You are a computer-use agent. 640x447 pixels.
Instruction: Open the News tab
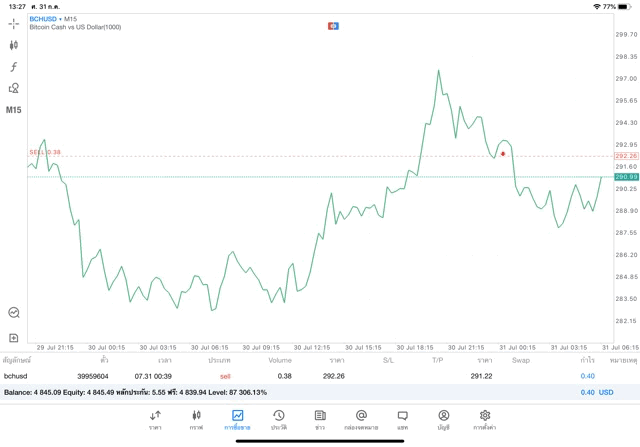click(320, 419)
